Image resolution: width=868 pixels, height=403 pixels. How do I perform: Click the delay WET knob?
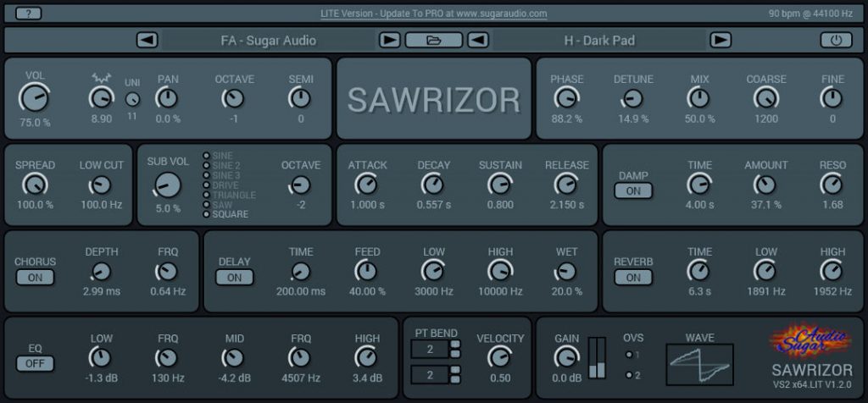565,272
